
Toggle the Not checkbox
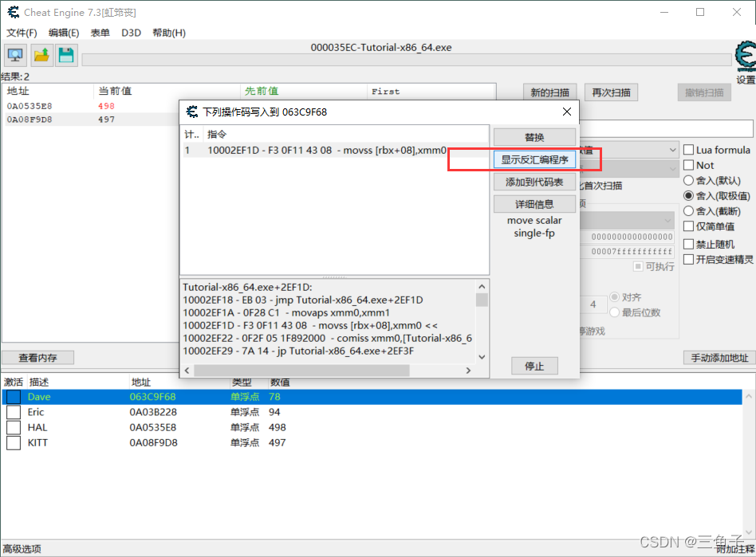pyautogui.click(x=688, y=165)
